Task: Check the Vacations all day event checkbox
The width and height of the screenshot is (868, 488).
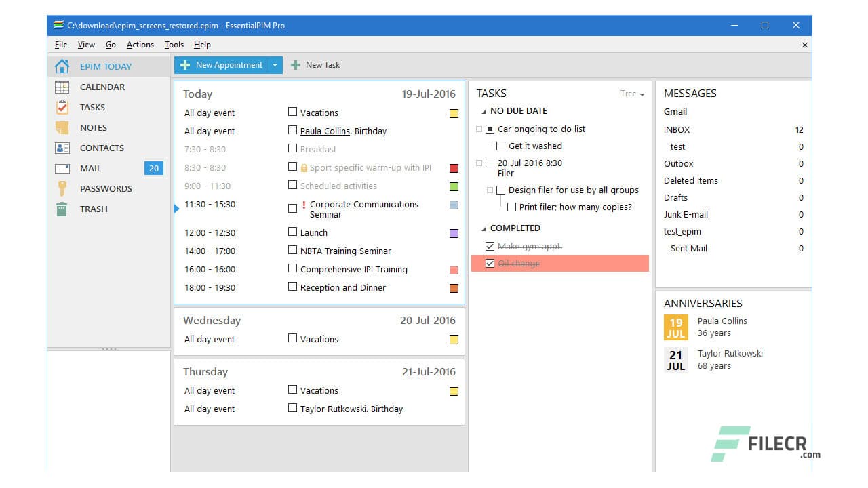Action: (x=292, y=111)
